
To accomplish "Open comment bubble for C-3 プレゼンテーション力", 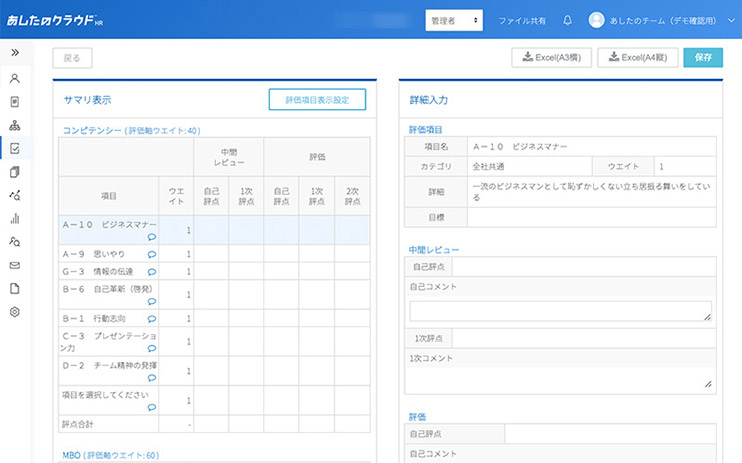I will pos(151,348).
